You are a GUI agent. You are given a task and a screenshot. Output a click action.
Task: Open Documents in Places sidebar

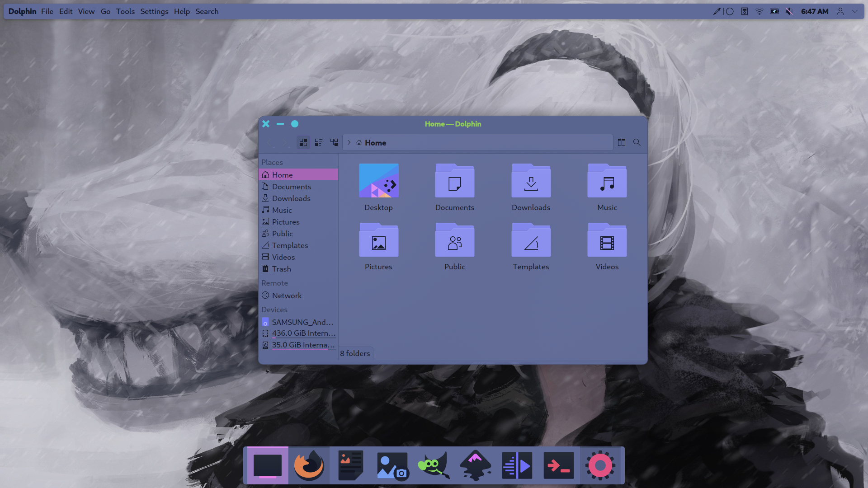coord(298,187)
